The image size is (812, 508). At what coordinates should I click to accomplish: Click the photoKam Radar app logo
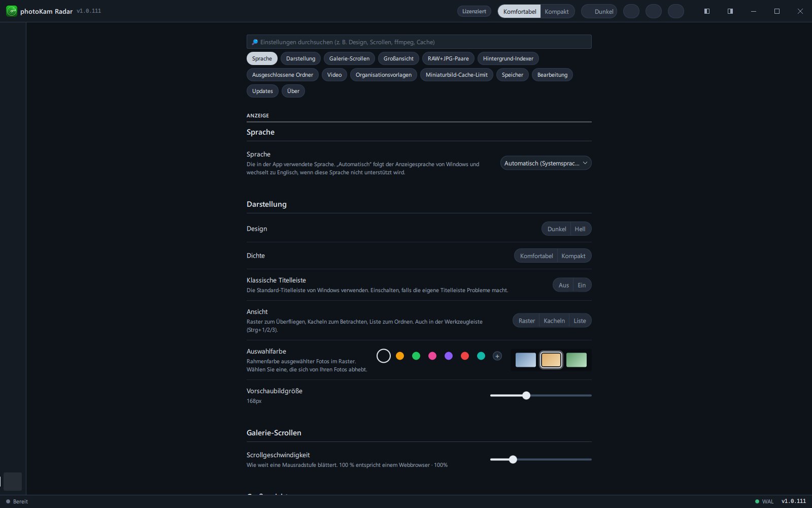tap(11, 11)
